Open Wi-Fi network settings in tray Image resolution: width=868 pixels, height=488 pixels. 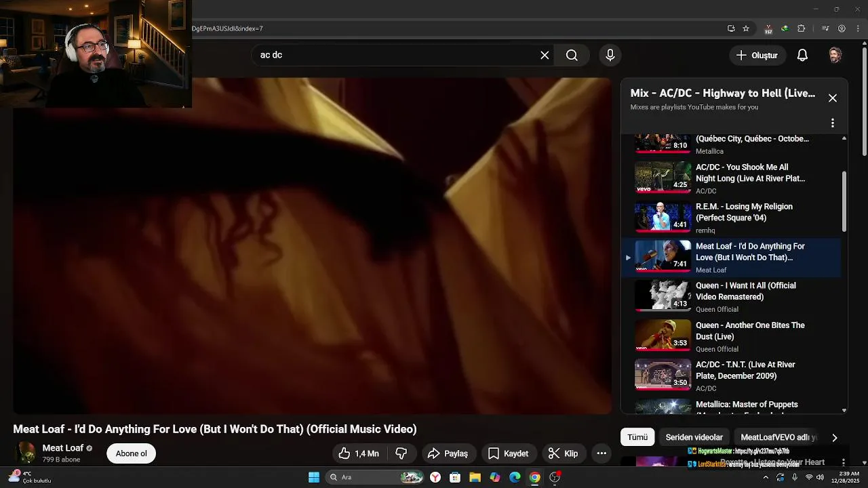808,477
